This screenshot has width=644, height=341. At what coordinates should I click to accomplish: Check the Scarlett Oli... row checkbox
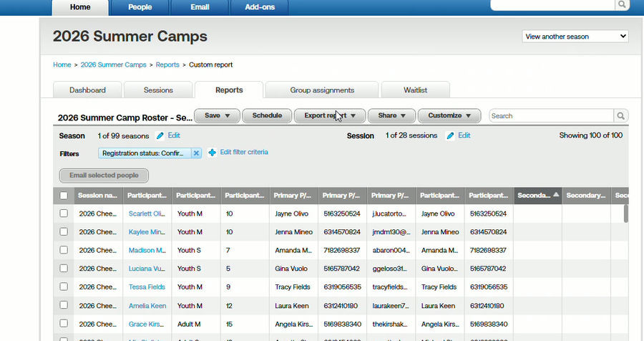64,213
